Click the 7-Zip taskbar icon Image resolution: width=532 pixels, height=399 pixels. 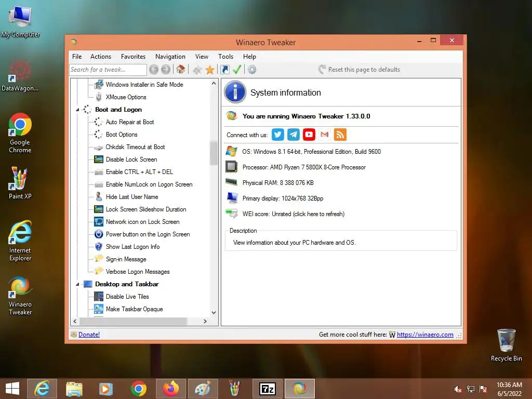[x=268, y=389]
